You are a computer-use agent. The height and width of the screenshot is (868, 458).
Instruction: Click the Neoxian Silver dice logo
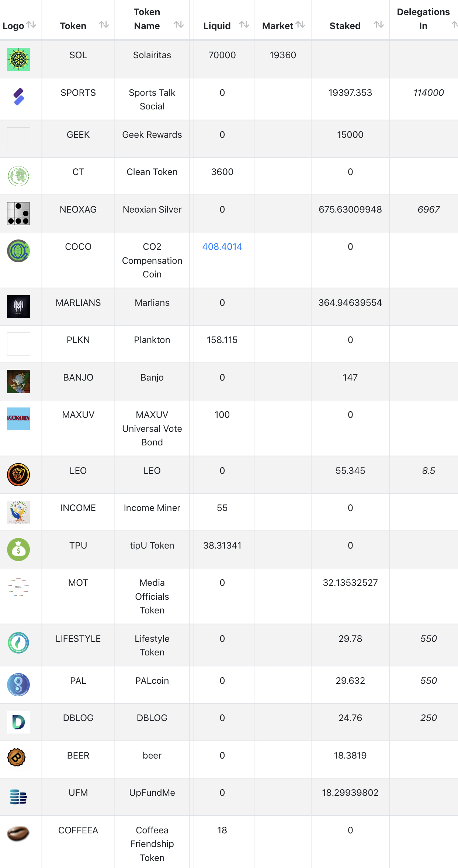[x=18, y=213]
